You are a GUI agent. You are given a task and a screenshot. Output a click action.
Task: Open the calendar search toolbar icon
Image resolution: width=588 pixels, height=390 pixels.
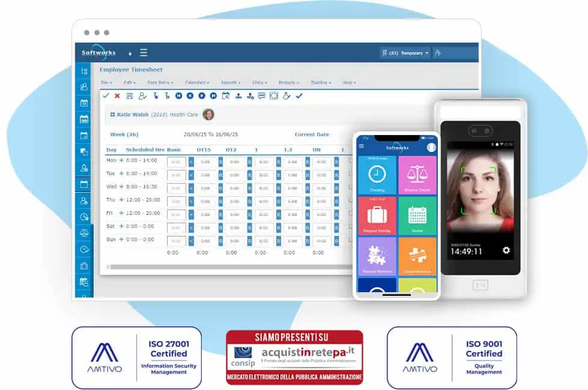coord(226,96)
